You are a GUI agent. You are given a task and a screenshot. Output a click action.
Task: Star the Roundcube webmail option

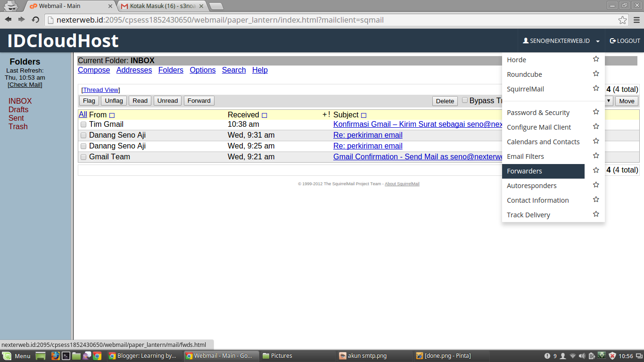pos(595,74)
